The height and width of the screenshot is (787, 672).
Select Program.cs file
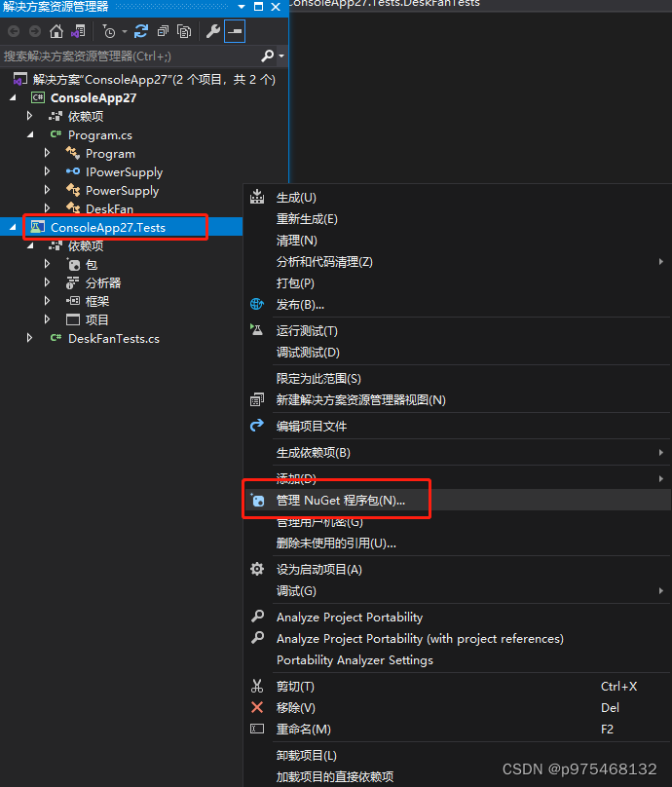coord(100,135)
